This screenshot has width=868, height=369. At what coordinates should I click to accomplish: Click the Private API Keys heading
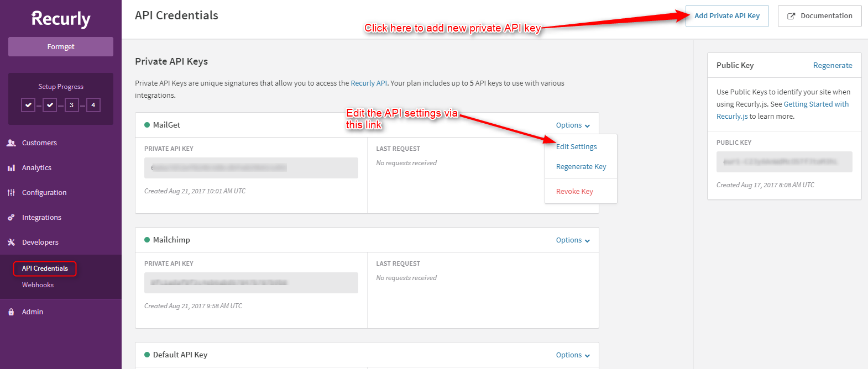click(x=171, y=61)
